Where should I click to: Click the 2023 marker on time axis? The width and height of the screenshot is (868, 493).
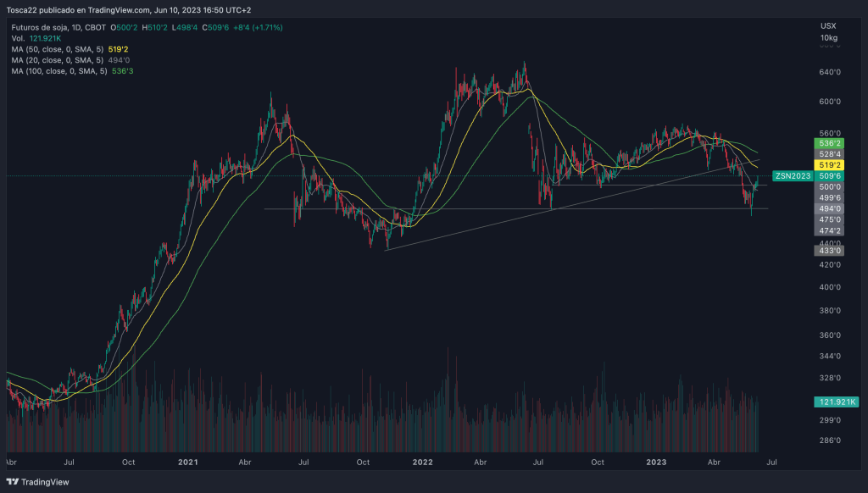tap(655, 463)
